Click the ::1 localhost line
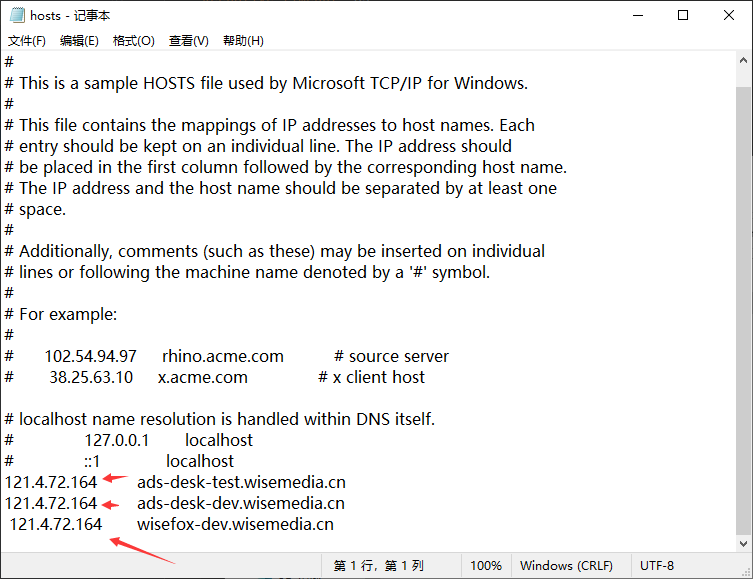Viewport: 753px width, 579px height. [x=119, y=461]
